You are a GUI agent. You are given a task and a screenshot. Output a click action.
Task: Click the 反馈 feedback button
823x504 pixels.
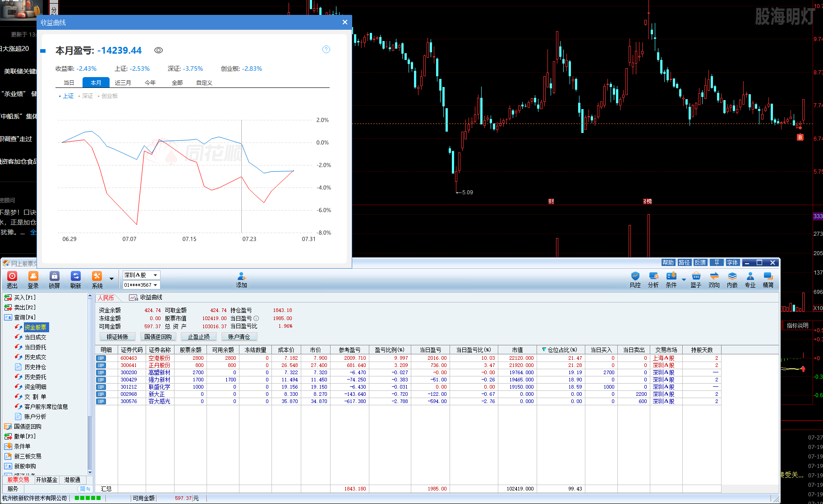click(x=700, y=262)
